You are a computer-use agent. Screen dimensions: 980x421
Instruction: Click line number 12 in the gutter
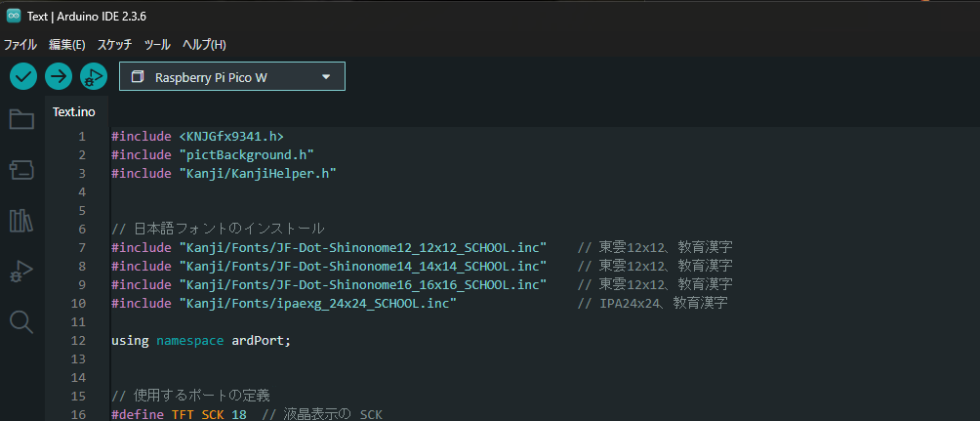tap(78, 341)
